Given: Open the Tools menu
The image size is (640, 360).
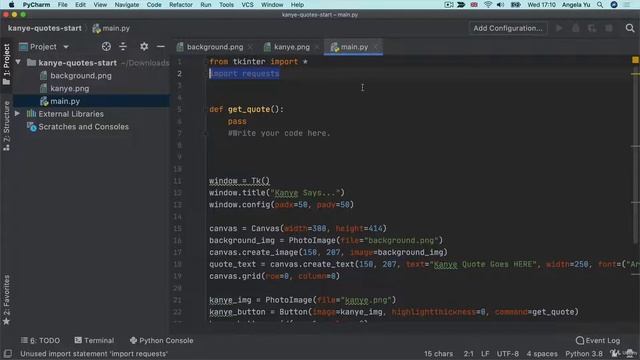Looking at the screenshot, I should pos(226,4).
